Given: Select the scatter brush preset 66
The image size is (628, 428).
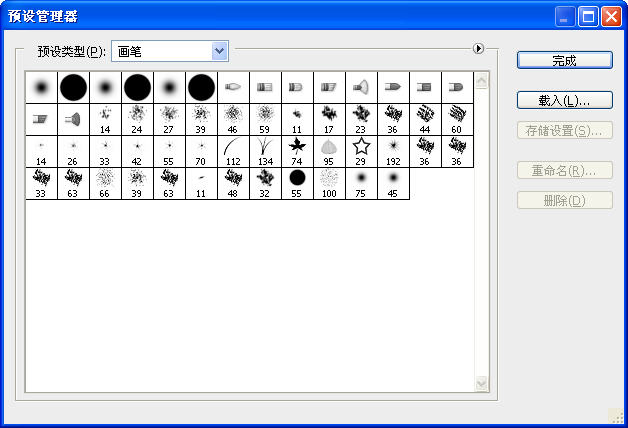Looking at the screenshot, I should pyautogui.click(x=105, y=181).
